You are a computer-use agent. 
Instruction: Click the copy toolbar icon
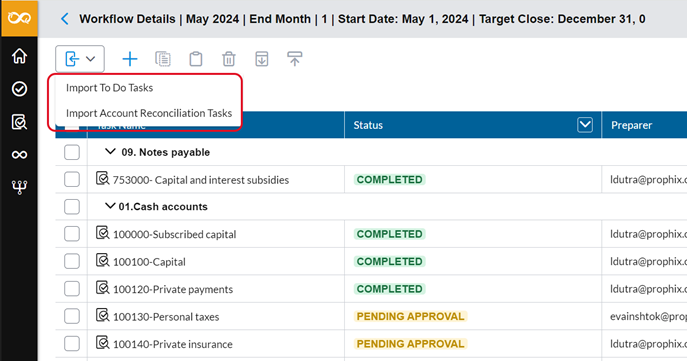coord(163,59)
